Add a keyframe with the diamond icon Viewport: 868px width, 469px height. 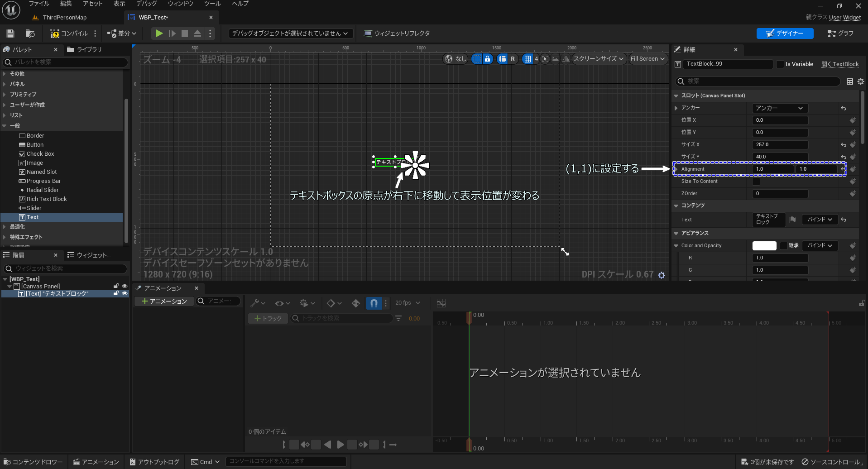tap(331, 303)
